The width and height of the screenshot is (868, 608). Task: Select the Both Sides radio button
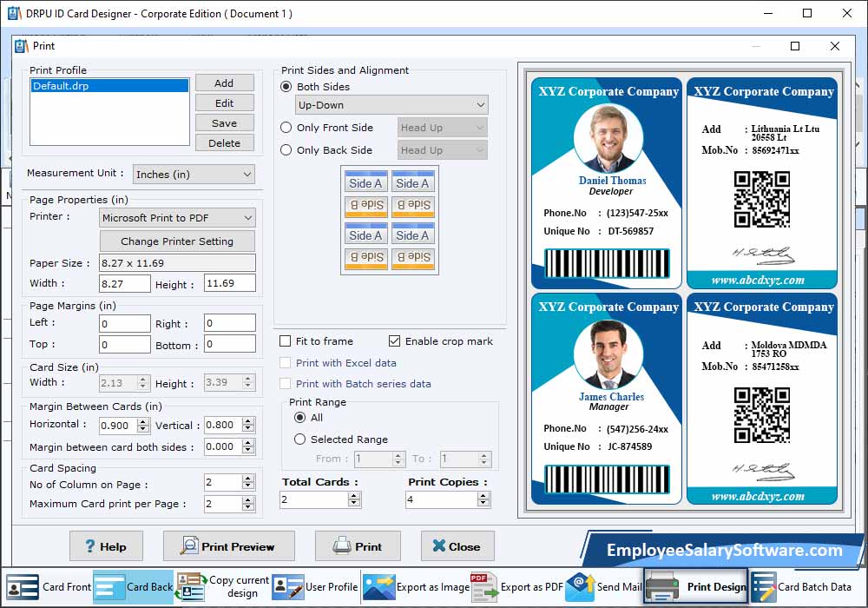coord(286,86)
